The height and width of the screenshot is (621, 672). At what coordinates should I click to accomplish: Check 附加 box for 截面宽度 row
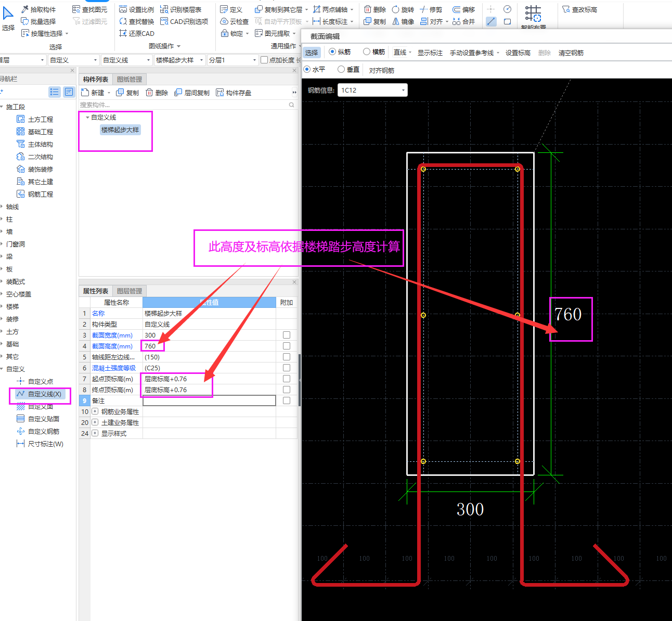(287, 335)
